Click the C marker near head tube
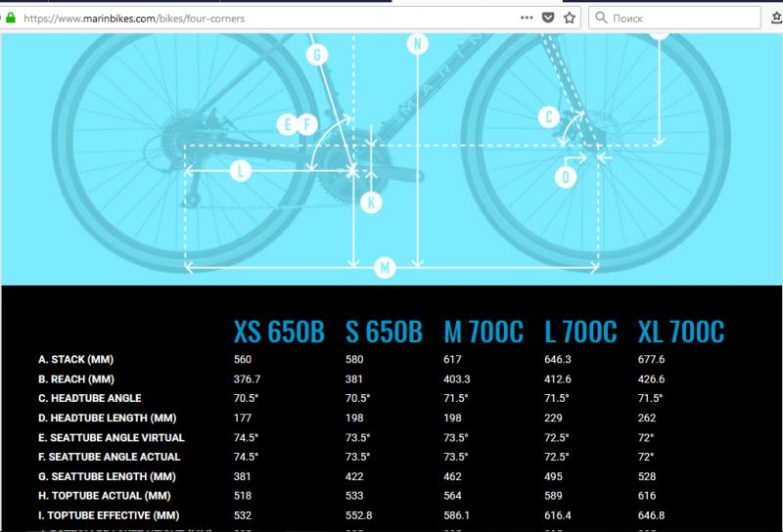Viewport: 783px width, 532px height. [x=548, y=117]
